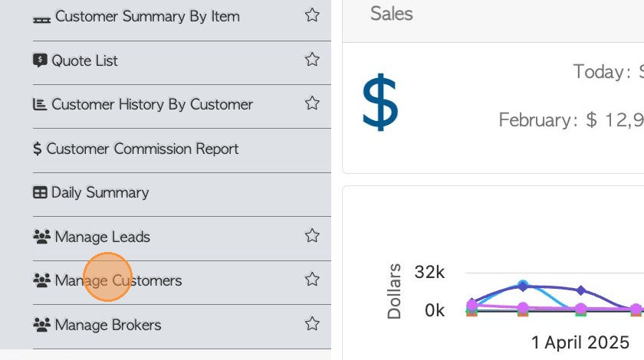Viewport: 644px width, 360px height.
Task: Favorite Customer Summary By Item with star
Action: point(312,15)
